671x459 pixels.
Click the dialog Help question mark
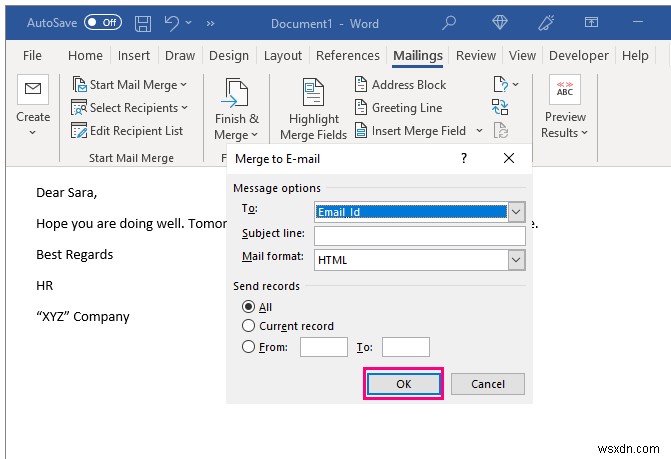(464, 158)
